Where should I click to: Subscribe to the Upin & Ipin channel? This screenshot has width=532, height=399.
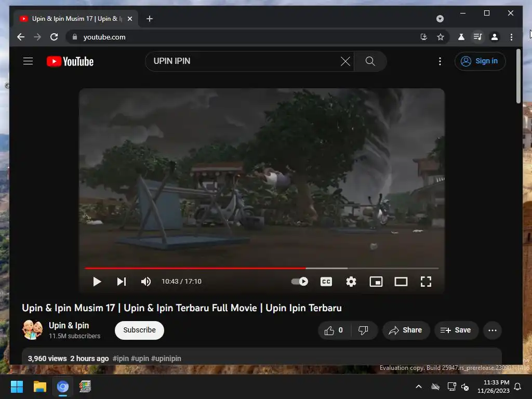tap(139, 330)
